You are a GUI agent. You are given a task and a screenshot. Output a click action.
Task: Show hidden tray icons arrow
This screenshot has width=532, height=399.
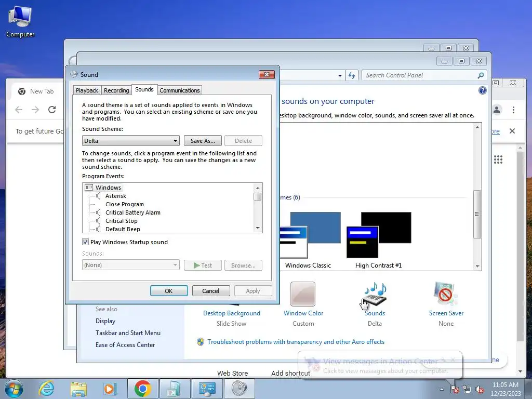tap(442, 389)
